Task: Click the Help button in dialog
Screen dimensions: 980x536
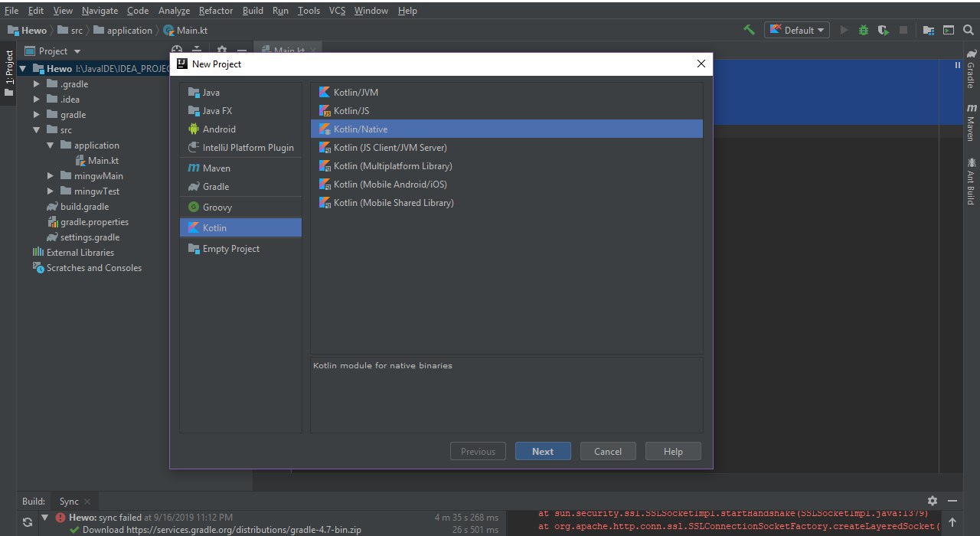Action: [x=673, y=451]
